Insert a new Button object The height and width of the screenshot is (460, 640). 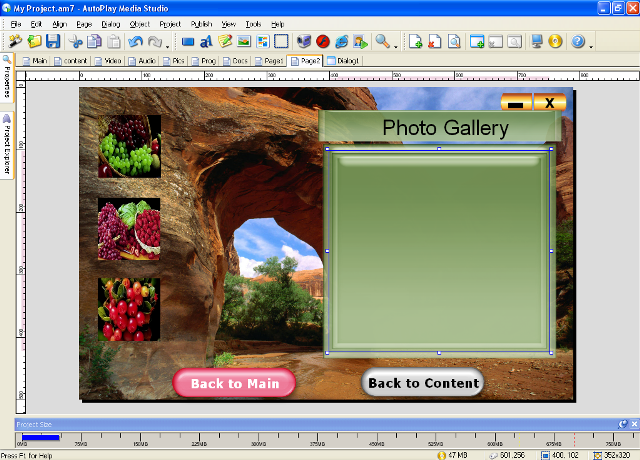click(188, 42)
